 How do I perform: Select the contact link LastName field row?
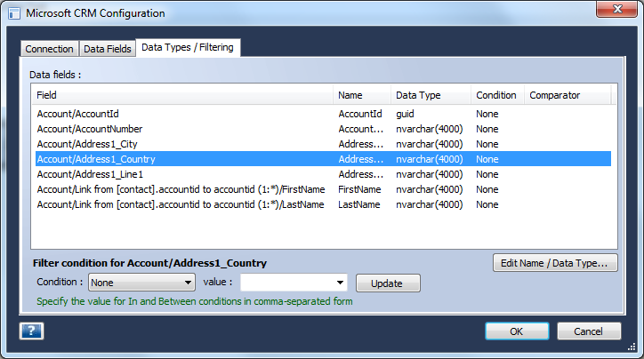[x=323, y=204]
